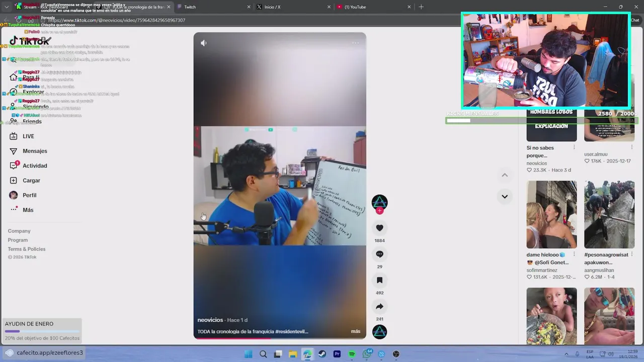Open options for 'Si no sabes porque' video
This screenshot has width=644, height=362.
[x=574, y=148]
